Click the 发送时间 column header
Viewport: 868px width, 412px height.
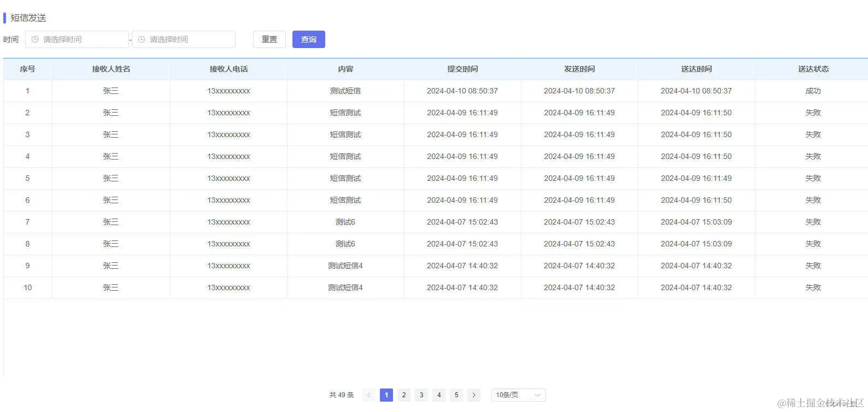[579, 69]
